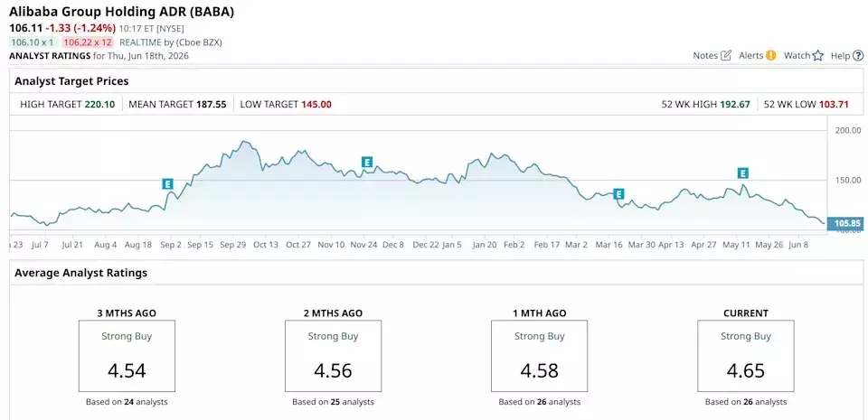
Task: Click the Watch link
Action: [797, 55]
